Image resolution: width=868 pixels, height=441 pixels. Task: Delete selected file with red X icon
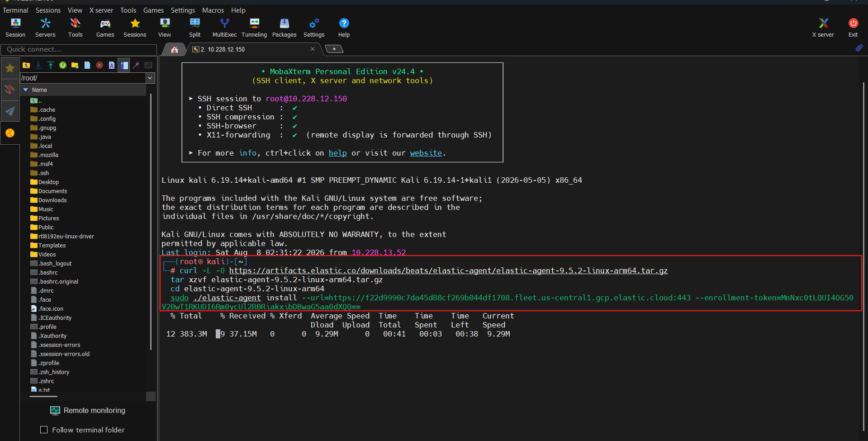(x=100, y=65)
